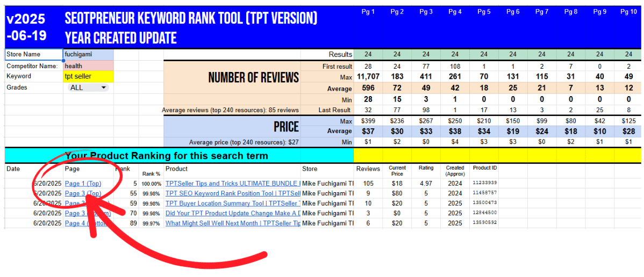
Task: Click the Pg 1 max reviews value 11,707
Action: click(x=368, y=77)
